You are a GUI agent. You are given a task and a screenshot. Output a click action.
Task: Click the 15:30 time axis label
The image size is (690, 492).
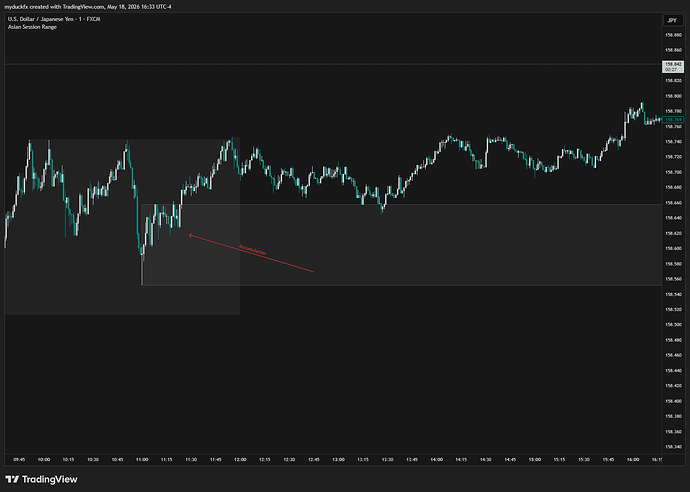point(584,459)
